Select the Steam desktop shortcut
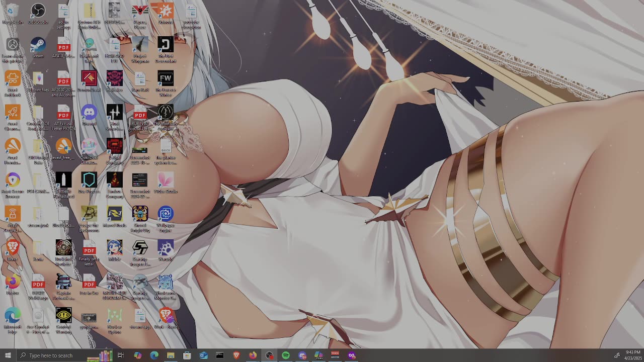The height and width of the screenshot is (362, 644). [38, 48]
